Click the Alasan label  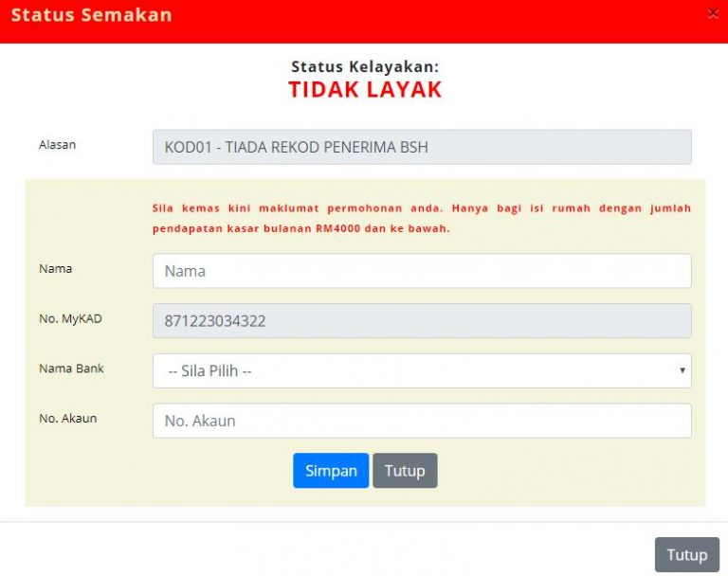coord(57,144)
